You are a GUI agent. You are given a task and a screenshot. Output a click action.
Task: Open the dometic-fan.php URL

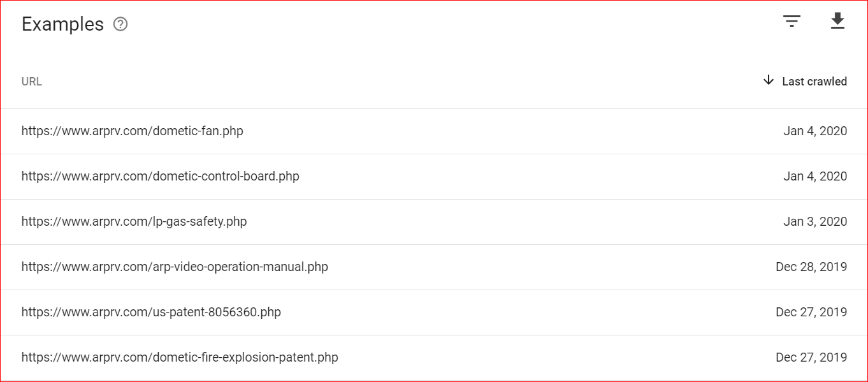tap(133, 131)
